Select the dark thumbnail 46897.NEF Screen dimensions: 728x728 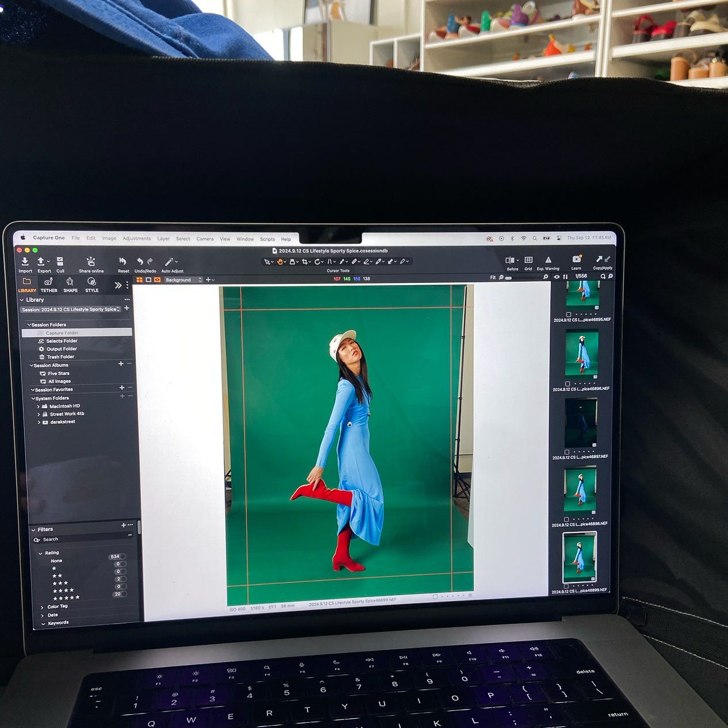pyautogui.click(x=581, y=423)
